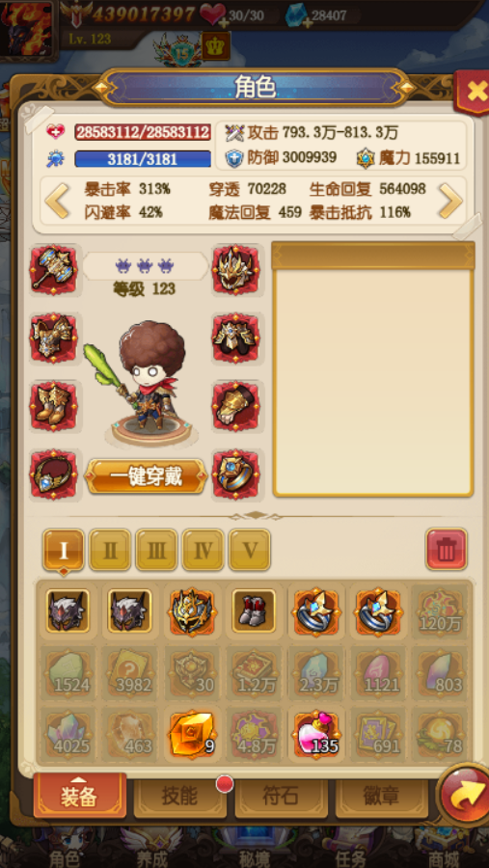Switch to inventory page II
The image size is (489, 868).
[110, 550]
